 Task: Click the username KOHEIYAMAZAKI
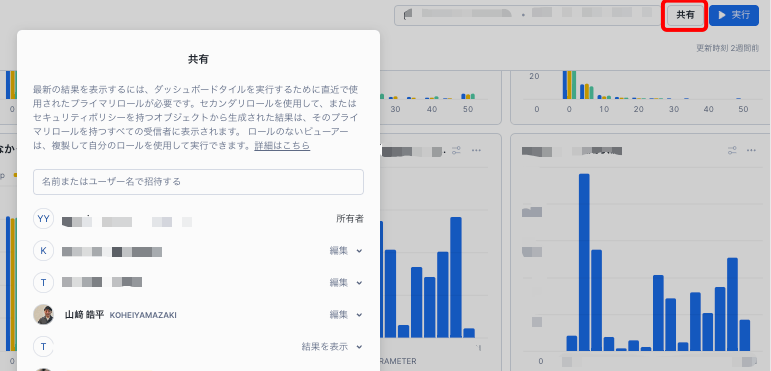(x=143, y=315)
